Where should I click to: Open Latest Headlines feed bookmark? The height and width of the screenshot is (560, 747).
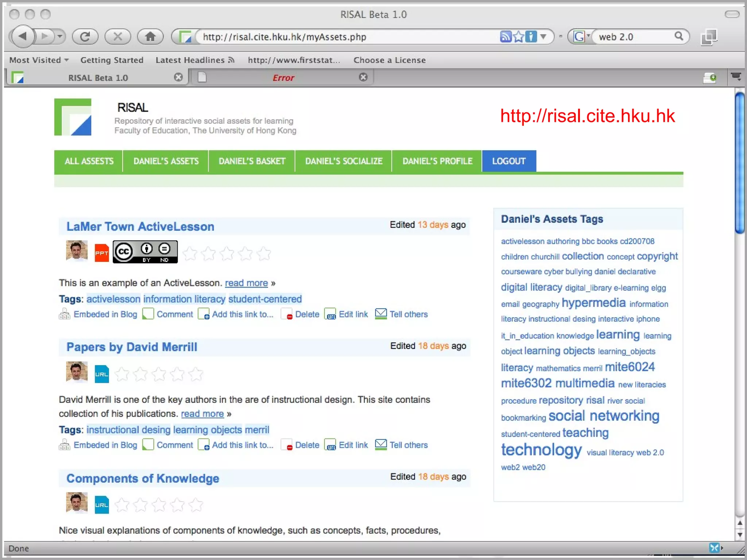pyautogui.click(x=195, y=60)
